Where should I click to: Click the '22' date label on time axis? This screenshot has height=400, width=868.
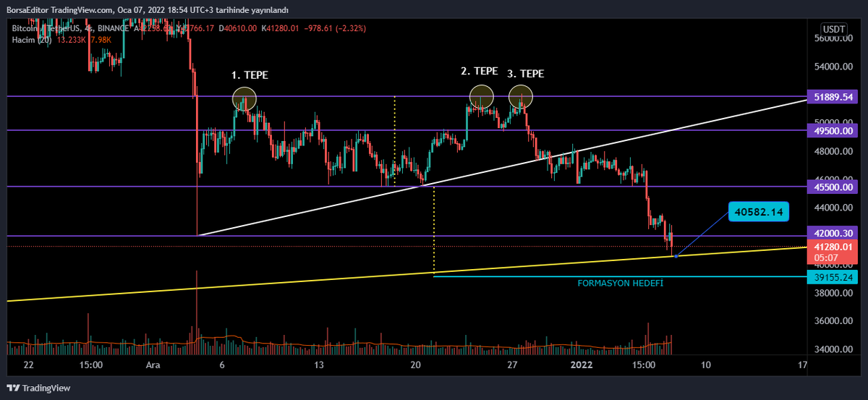pyautogui.click(x=27, y=365)
